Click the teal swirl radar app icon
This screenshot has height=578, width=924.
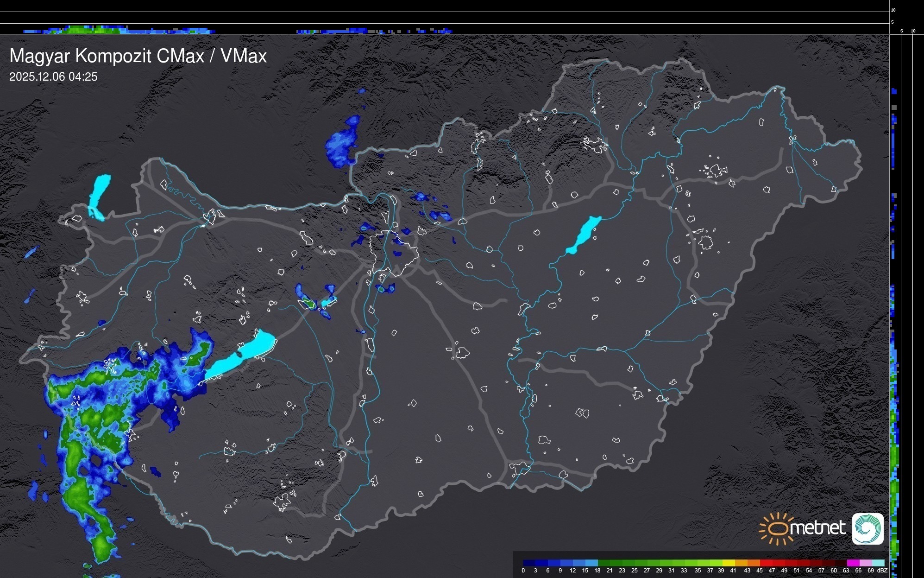[867, 528]
